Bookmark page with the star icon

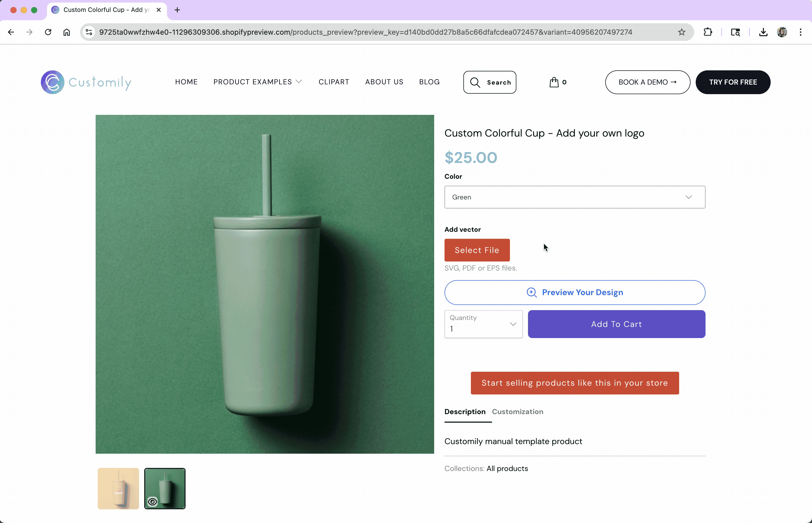click(x=681, y=32)
